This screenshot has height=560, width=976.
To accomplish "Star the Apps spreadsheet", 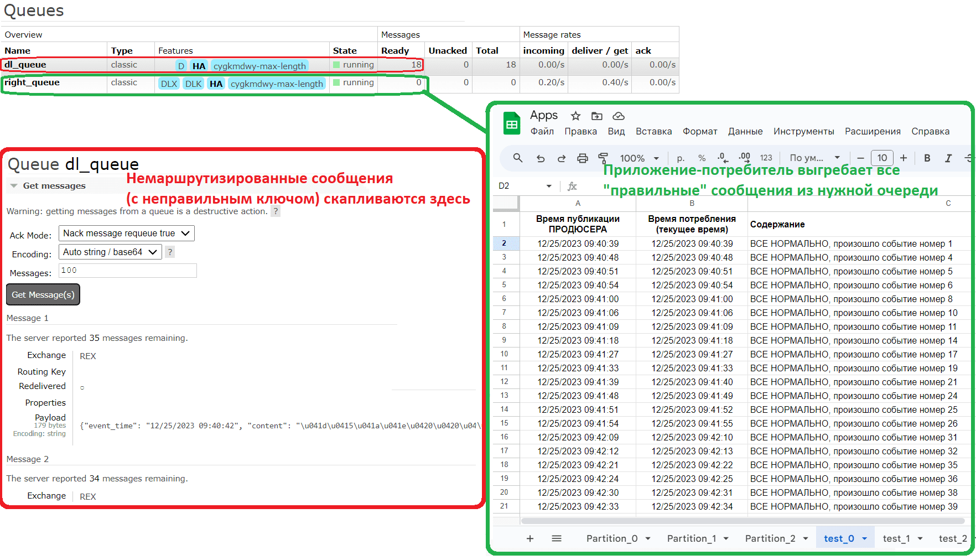I will coord(575,116).
